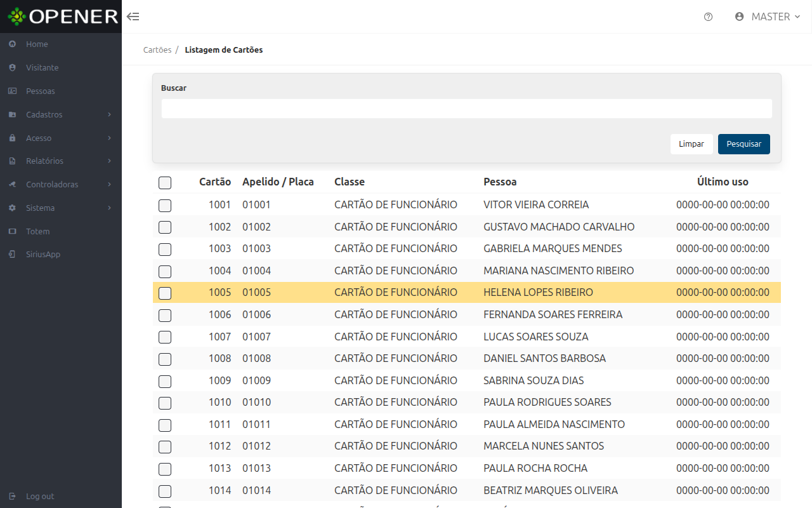Click the Visitante sidebar icon
812x508 pixels.
pyautogui.click(x=12, y=67)
